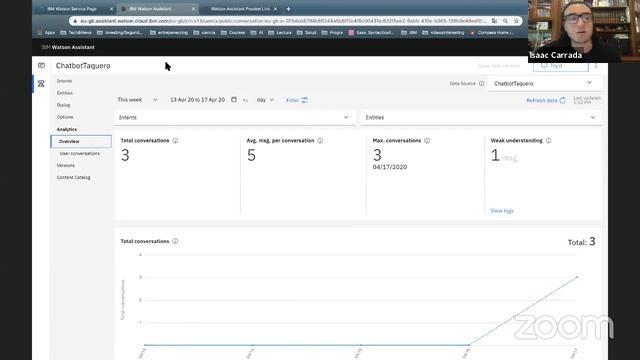
Task: Show info for Total conversations metric
Action: [x=175, y=140]
